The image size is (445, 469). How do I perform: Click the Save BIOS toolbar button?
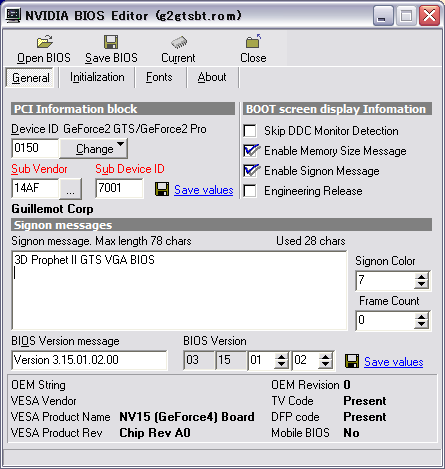coord(111,49)
